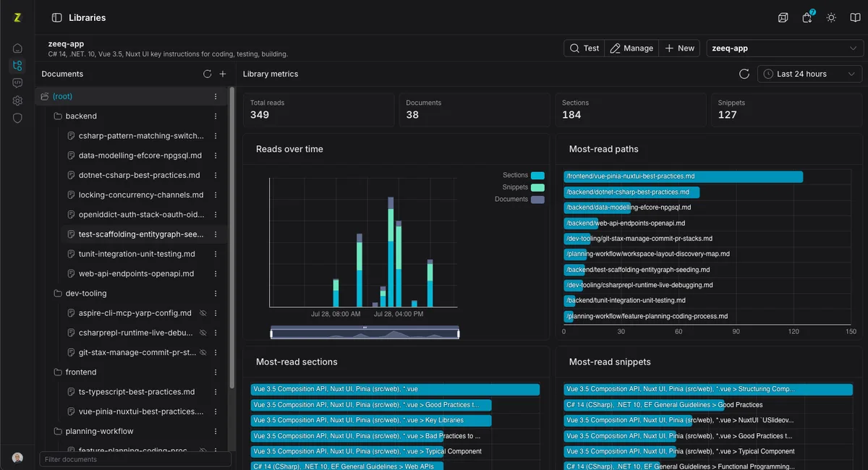Viewport: 868px width, 470px height.
Task: Click the '.vue > Key Libraries' section bar
Action: click(x=371, y=420)
